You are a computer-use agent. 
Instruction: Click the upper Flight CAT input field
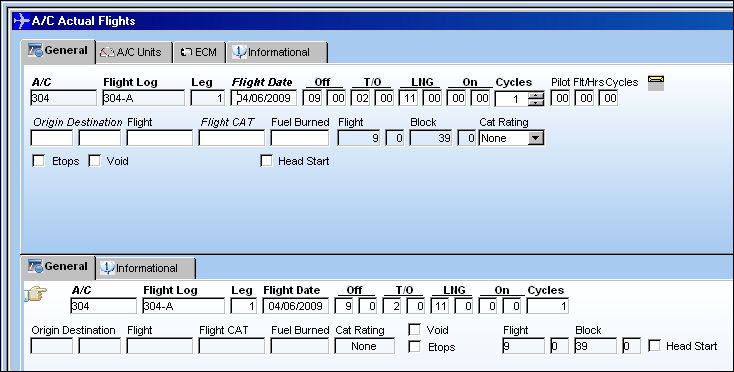click(x=231, y=138)
